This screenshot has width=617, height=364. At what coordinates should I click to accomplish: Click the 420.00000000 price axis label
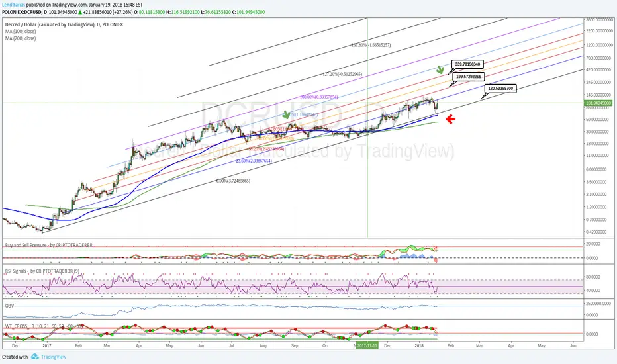(598, 70)
